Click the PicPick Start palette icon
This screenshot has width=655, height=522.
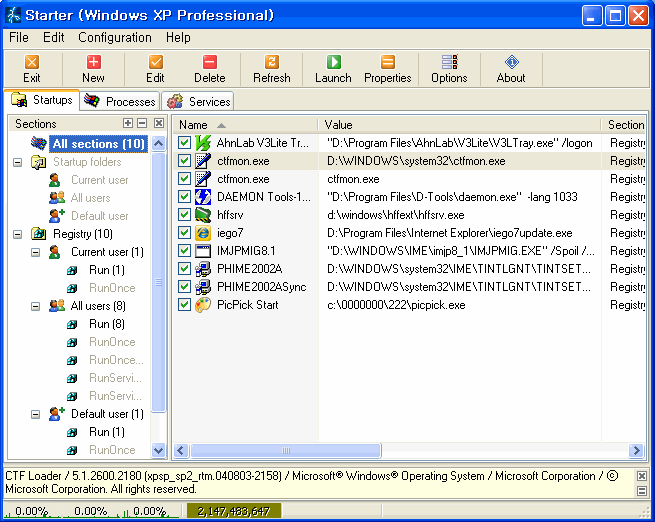[203, 304]
